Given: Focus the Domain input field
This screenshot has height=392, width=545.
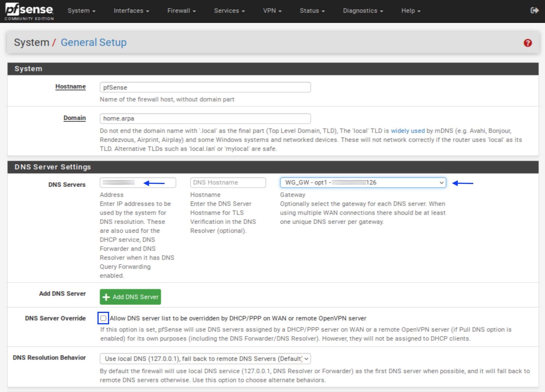Looking at the screenshot, I should click(205, 118).
